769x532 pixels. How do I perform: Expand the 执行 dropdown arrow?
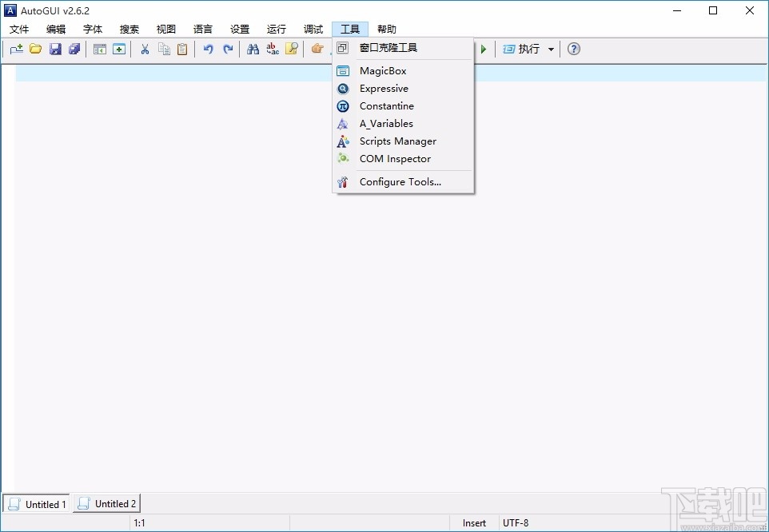552,49
